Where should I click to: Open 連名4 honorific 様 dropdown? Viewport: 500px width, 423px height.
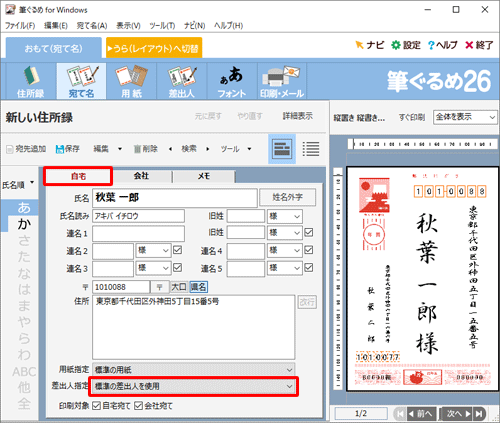click(x=285, y=250)
